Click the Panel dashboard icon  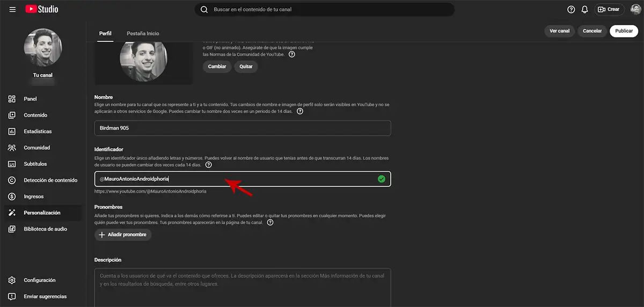click(x=12, y=99)
